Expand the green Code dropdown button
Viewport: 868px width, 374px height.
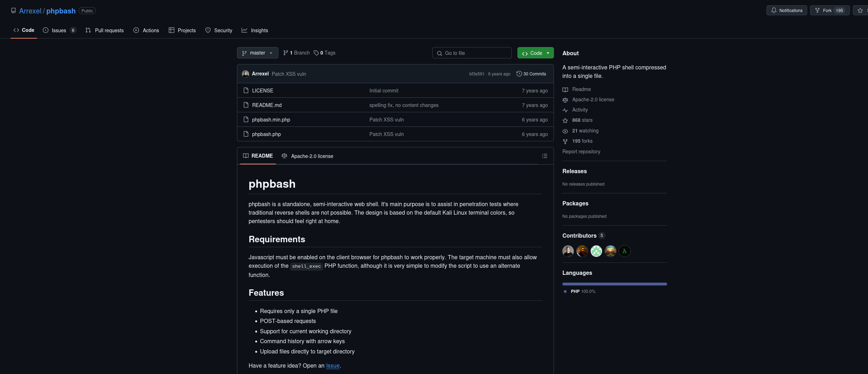point(536,53)
